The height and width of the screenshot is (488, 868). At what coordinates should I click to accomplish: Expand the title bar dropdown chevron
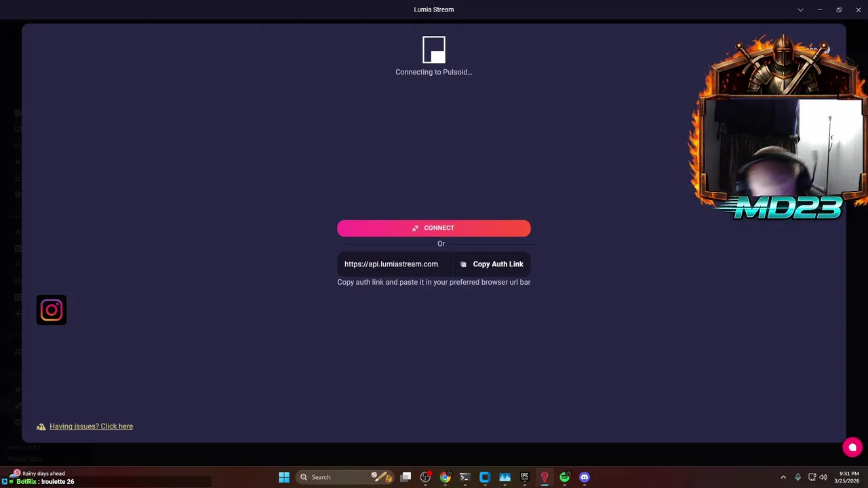coord(801,9)
